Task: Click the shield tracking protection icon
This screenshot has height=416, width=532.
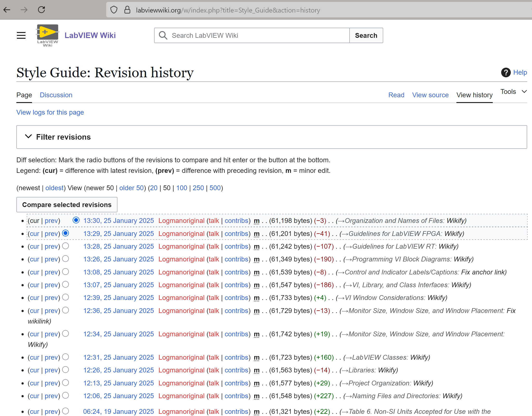Action: pyautogui.click(x=114, y=10)
